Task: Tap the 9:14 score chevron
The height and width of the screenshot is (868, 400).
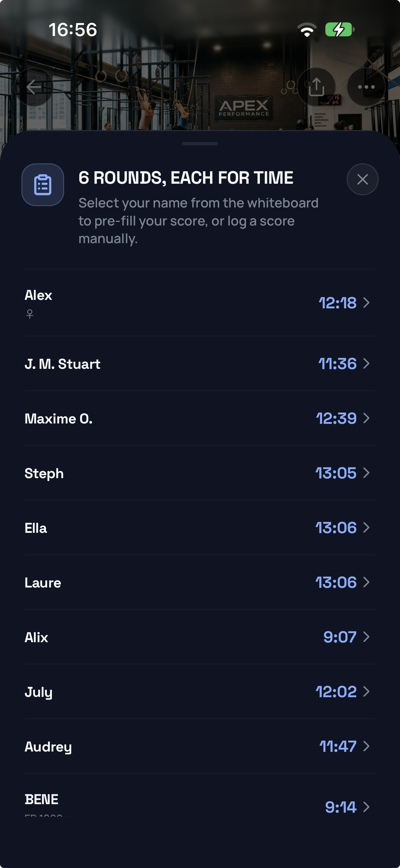Action: (x=366, y=807)
